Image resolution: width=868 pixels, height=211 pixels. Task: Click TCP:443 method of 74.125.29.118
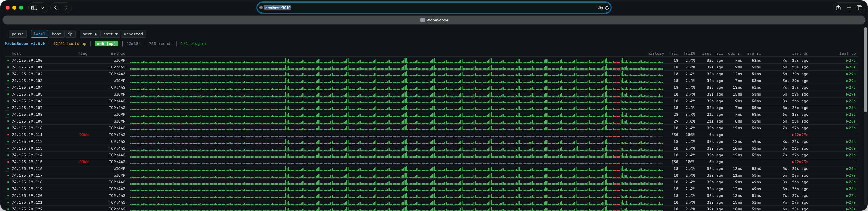coord(117,182)
